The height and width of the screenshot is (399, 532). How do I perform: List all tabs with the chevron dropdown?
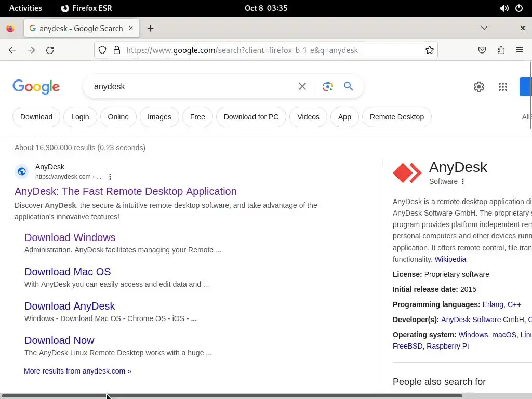pyautogui.click(x=484, y=28)
